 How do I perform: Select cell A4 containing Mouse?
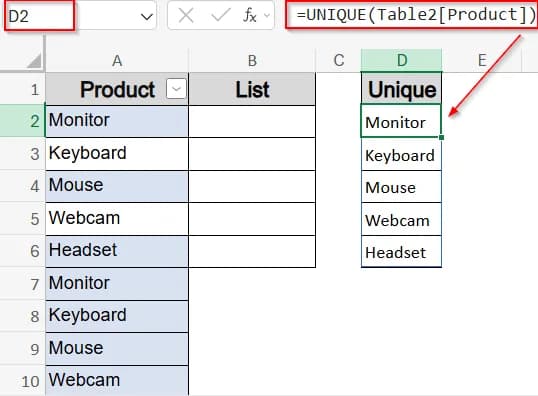[x=117, y=186]
